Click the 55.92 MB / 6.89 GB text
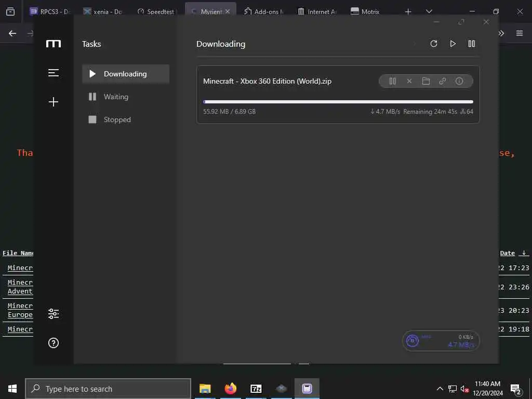 point(229,112)
